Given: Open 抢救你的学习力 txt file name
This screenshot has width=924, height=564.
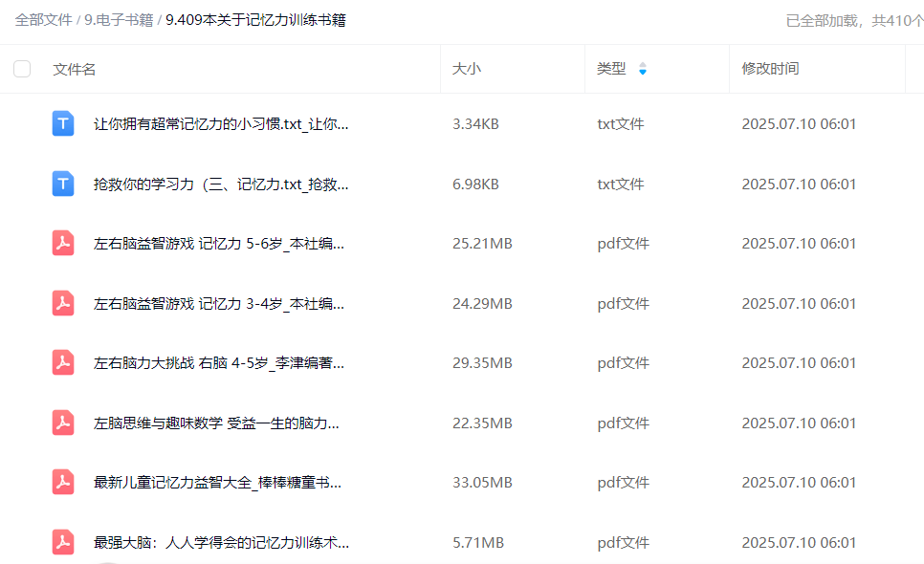Looking at the screenshot, I should click(221, 184).
